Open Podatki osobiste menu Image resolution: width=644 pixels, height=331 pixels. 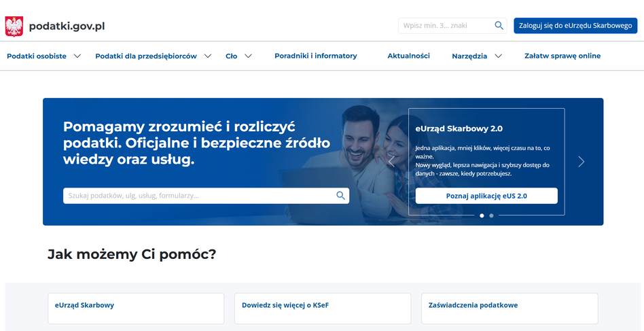click(37, 56)
